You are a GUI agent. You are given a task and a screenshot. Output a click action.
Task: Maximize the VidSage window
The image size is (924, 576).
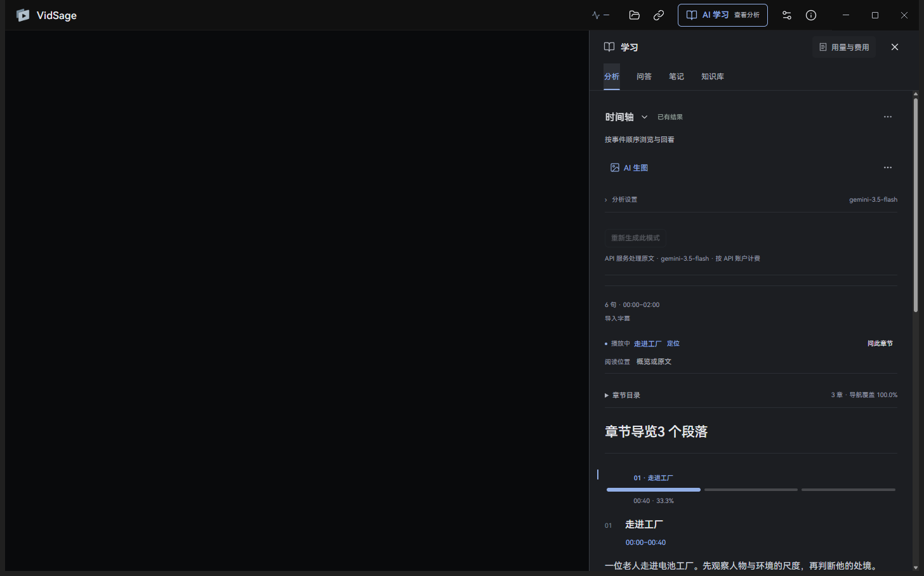point(875,15)
